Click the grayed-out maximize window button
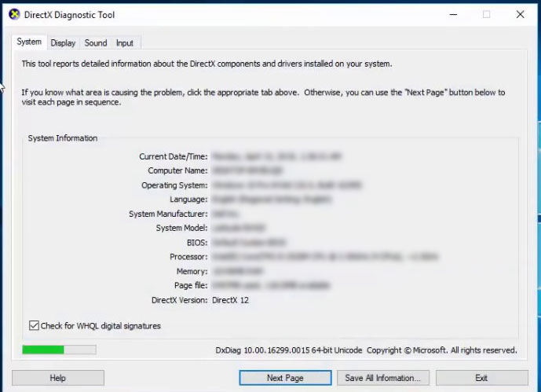541x392 pixels. 486,14
